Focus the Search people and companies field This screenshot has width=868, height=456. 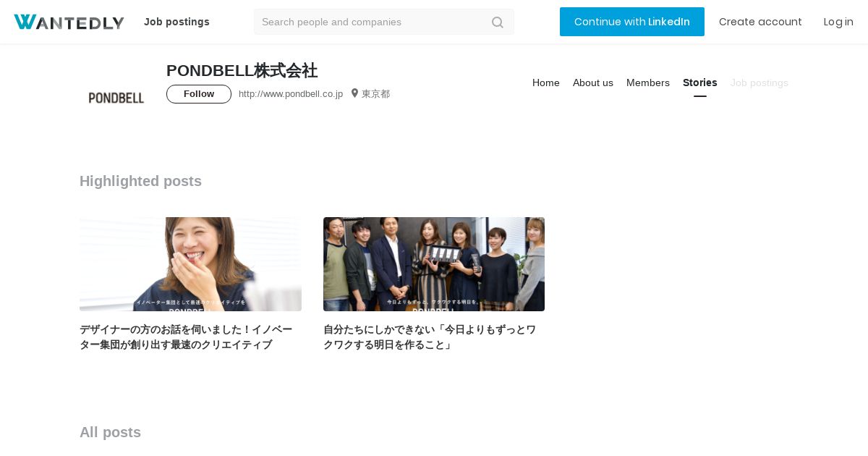384,22
